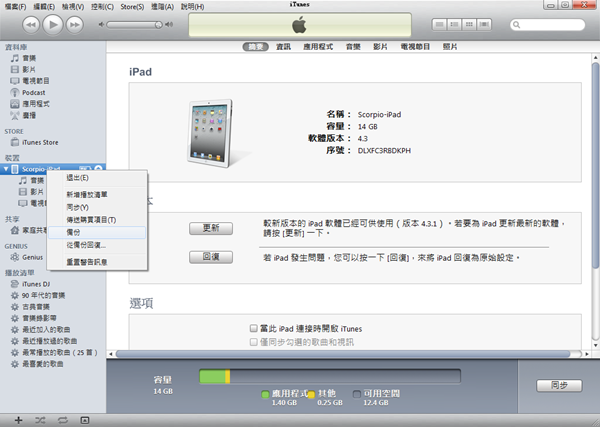Image resolution: width=600 pixels, height=427 pixels.
Task: Open the 90 年代的音樂 smart playlist
Action: pyautogui.click(x=43, y=295)
